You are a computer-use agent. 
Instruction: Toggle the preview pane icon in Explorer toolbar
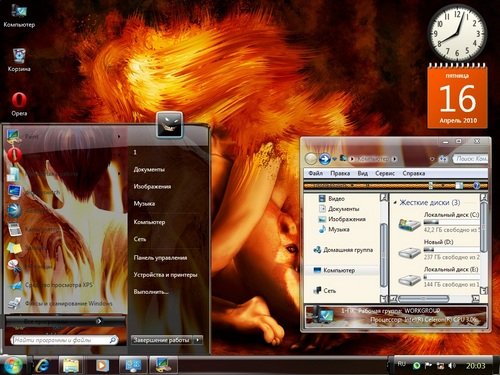point(459,185)
